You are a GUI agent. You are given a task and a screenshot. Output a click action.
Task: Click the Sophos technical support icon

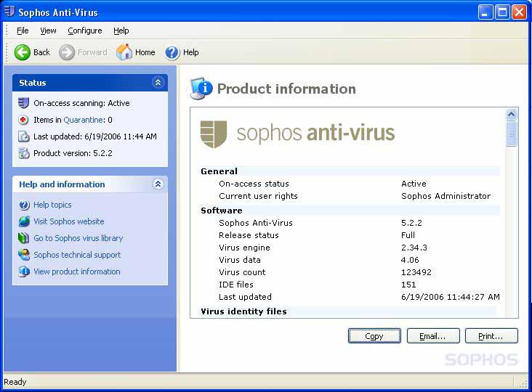point(24,255)
